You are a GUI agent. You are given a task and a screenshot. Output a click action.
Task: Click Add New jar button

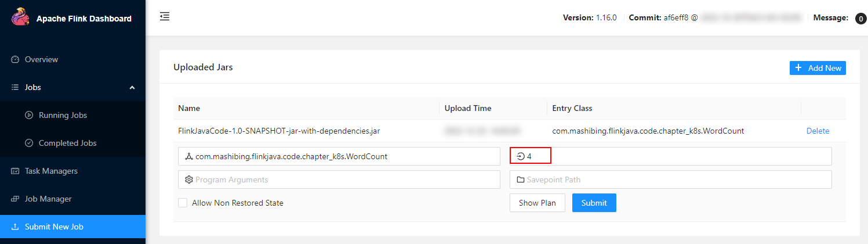click(818, 68)
